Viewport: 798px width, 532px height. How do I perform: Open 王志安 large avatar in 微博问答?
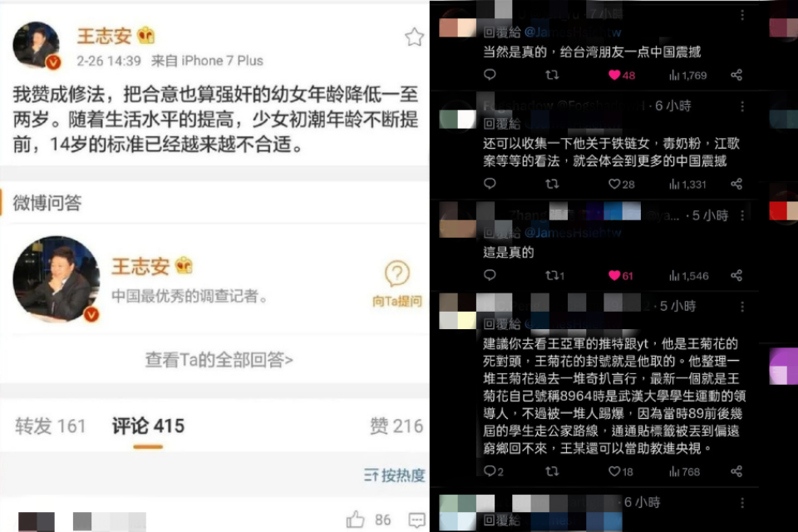click(x=57, y=279)
